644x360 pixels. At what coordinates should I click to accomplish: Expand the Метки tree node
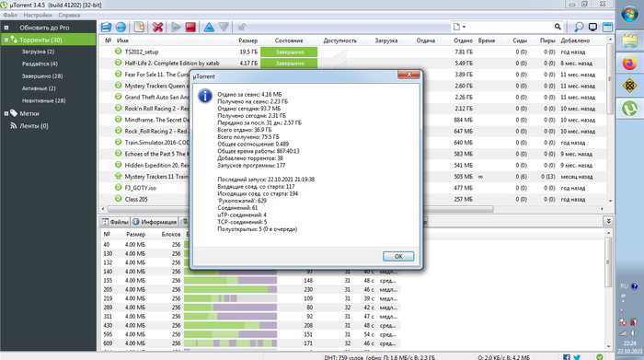click(x=6, y=113)
